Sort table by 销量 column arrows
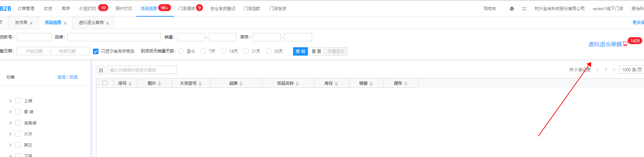 coord(371,84)
